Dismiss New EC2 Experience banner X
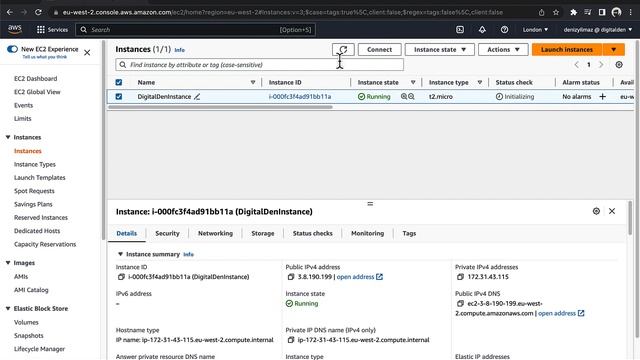640x360 pixels. [87, 53]
